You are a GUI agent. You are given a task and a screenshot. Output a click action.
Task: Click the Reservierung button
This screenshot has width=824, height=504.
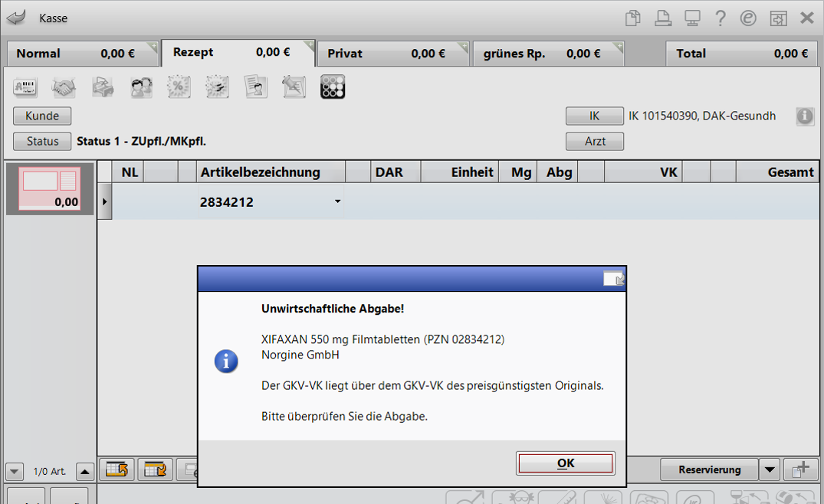[710, 470]
